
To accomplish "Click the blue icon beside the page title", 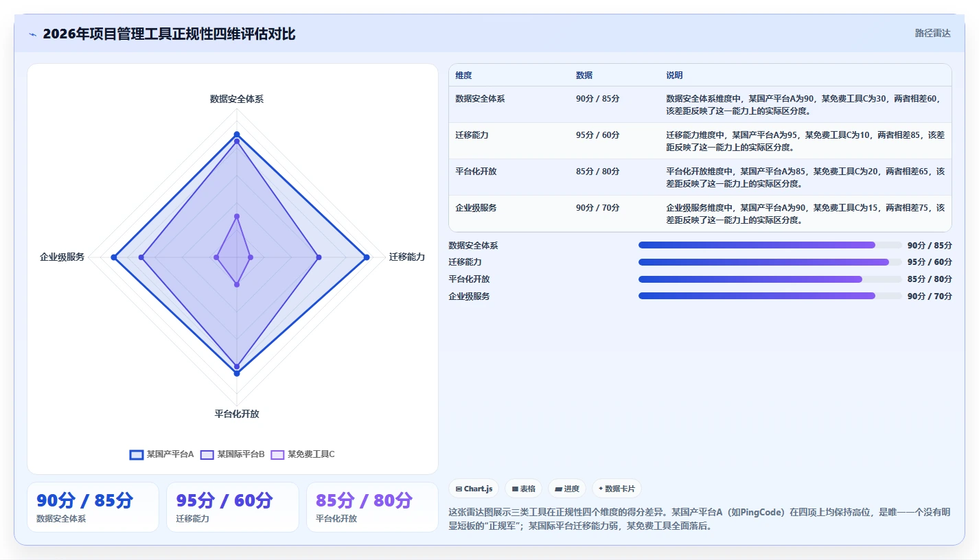I will pyautogui.click(x=32, y=34).
